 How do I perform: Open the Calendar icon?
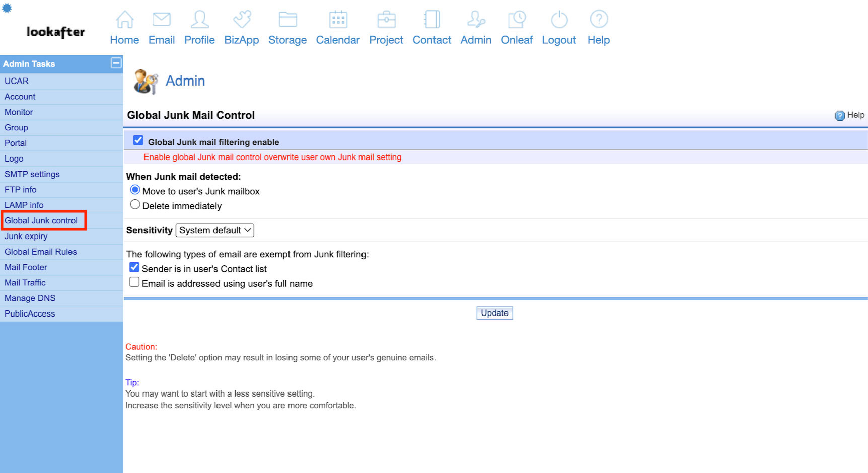338,20
